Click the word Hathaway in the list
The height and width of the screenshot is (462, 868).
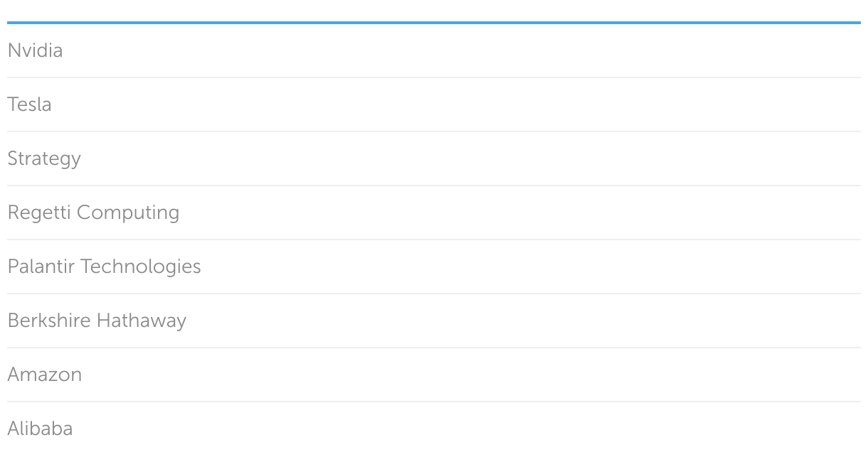(142, 321)
